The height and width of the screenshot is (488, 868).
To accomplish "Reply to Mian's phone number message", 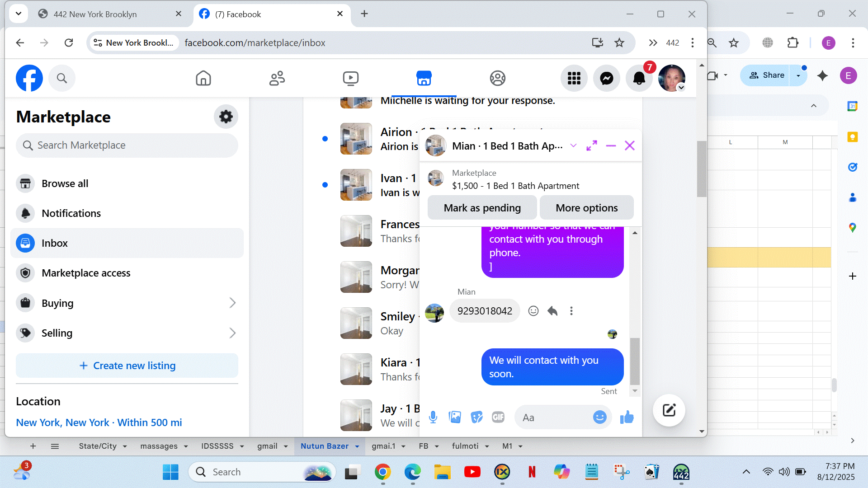I will coord(552,311).
